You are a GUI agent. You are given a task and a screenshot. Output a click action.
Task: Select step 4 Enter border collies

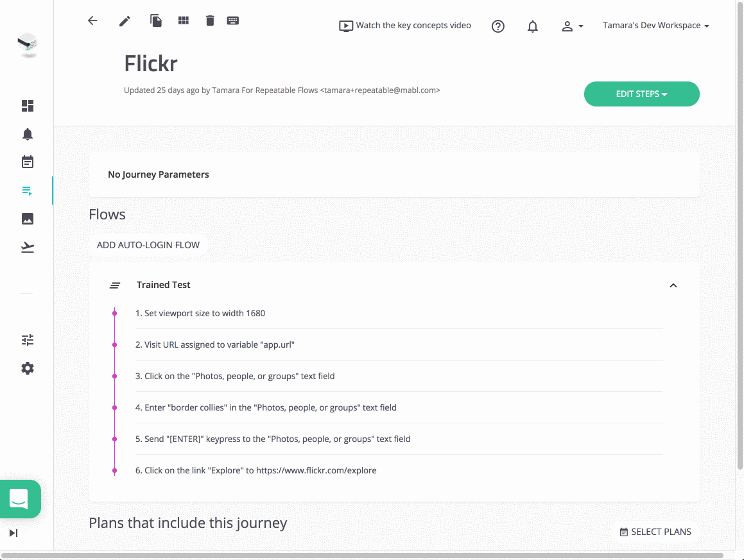[399, 407]
